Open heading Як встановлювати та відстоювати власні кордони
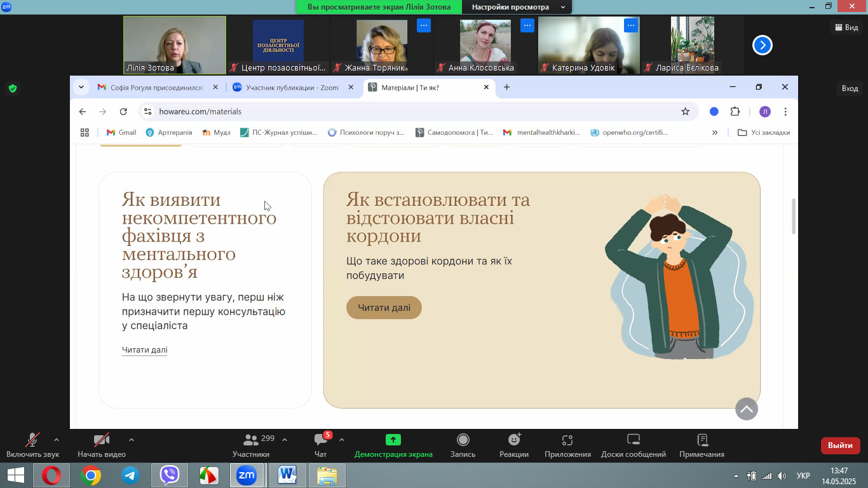The image size is (868, 488). [x=438, y=218]
